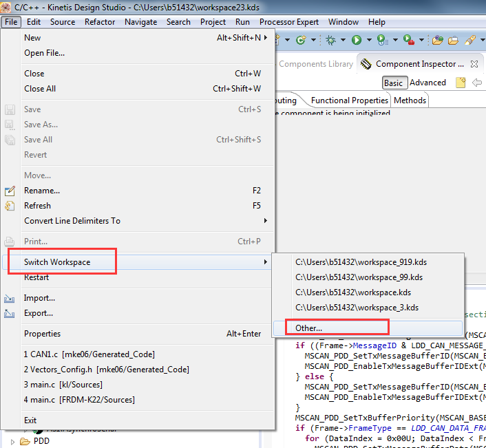Select workspace_99.kds from submenu
This screenshot has height=448, width=486.
coord(368,277)
